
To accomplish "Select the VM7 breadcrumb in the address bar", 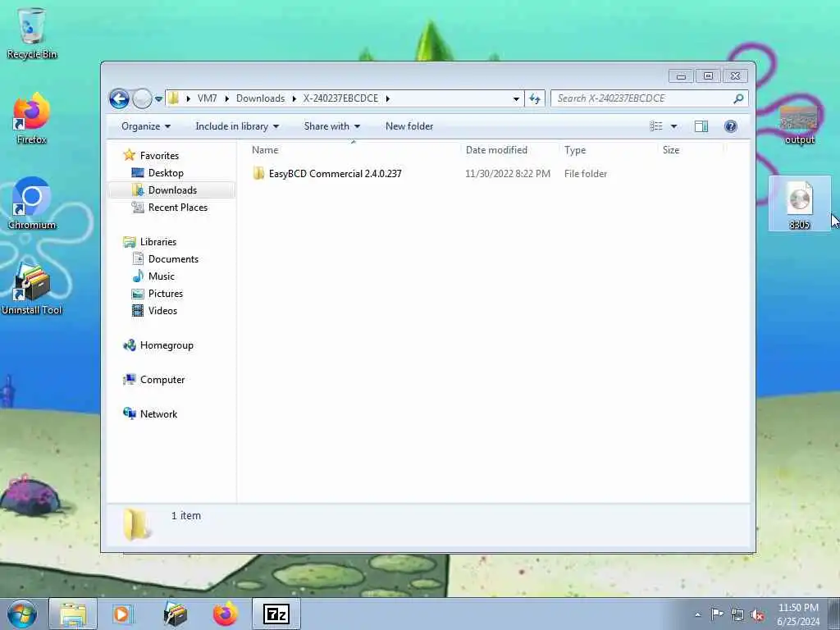I will [207, 98].
